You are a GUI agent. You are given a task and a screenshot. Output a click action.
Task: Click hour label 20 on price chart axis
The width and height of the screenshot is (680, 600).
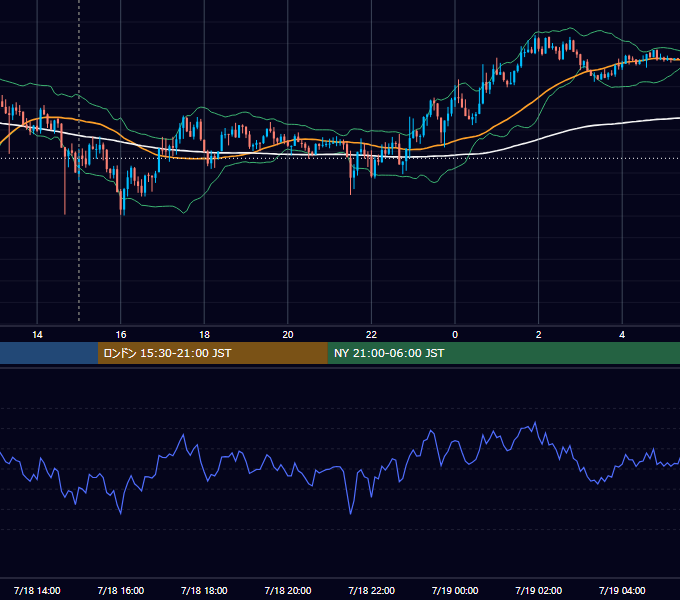[288, 335]
